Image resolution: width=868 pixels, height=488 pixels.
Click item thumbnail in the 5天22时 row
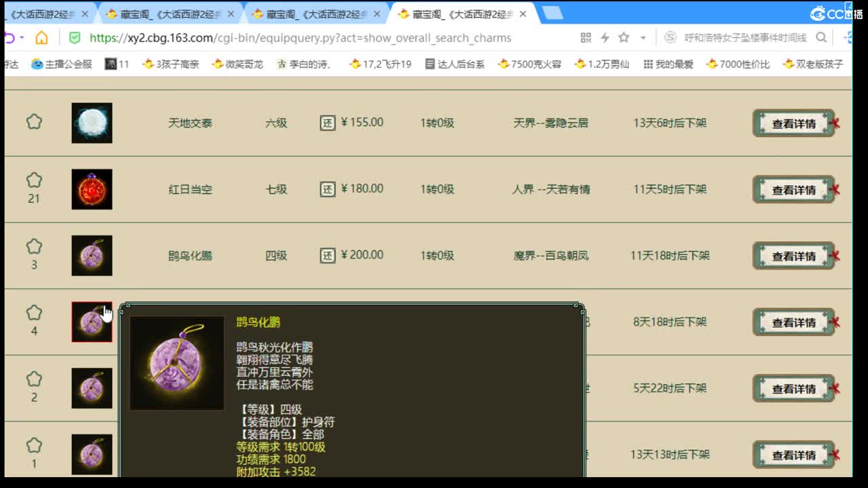click(x=92, y=388)
